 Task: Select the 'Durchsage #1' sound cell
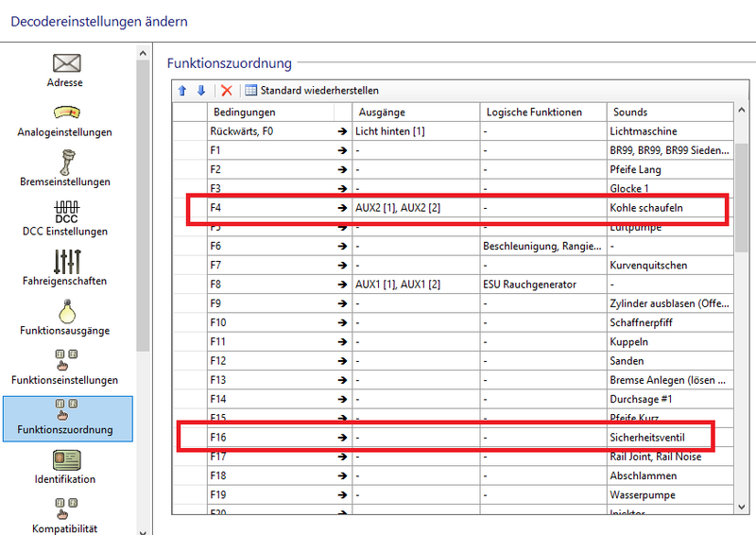click(670, 400)
